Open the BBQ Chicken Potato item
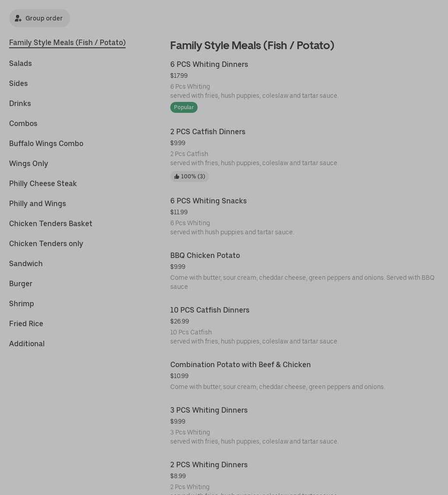This screenshot has height=495, width=448. point(205,255)
